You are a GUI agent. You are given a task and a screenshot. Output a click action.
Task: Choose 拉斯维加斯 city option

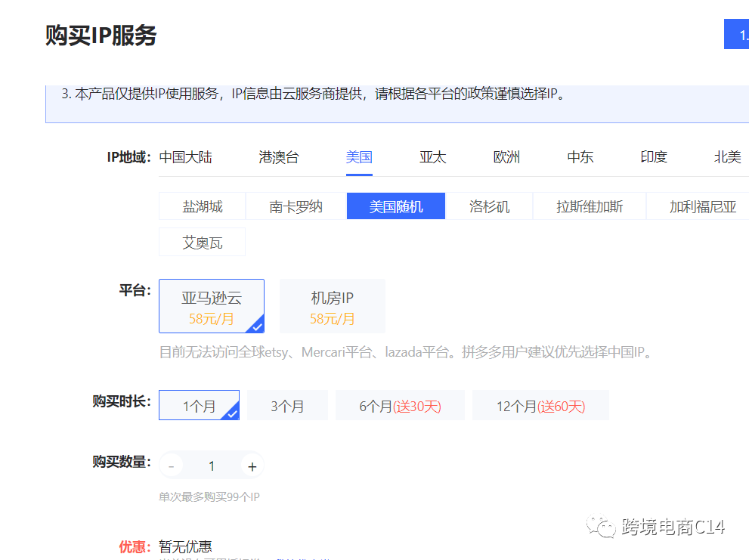[x=590, y=206]
